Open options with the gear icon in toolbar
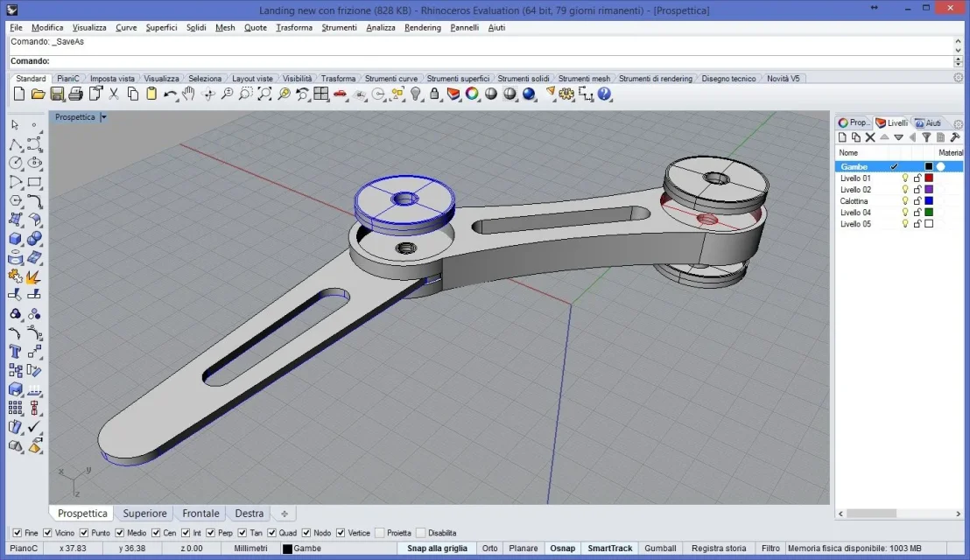Screen dimensions: 970x560 [x=566, y=94]
